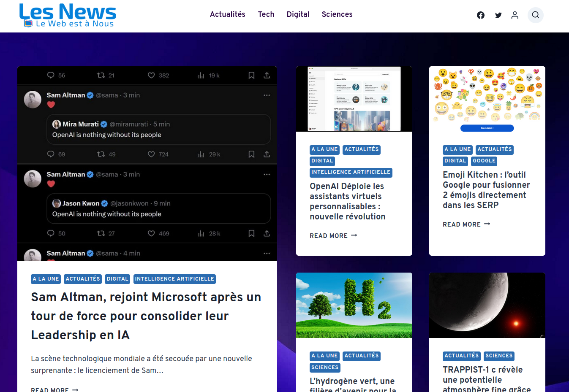This screenshot has width=569, height=392.
Task: Click A LA UNE tag on Sam Altman article
Action: 46,279
